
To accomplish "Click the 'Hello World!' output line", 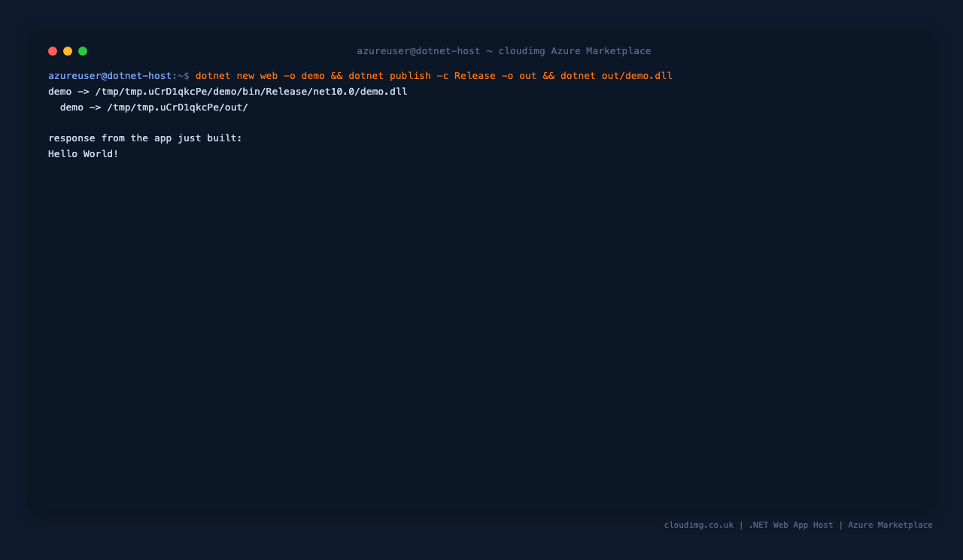I will click(84, 154).
